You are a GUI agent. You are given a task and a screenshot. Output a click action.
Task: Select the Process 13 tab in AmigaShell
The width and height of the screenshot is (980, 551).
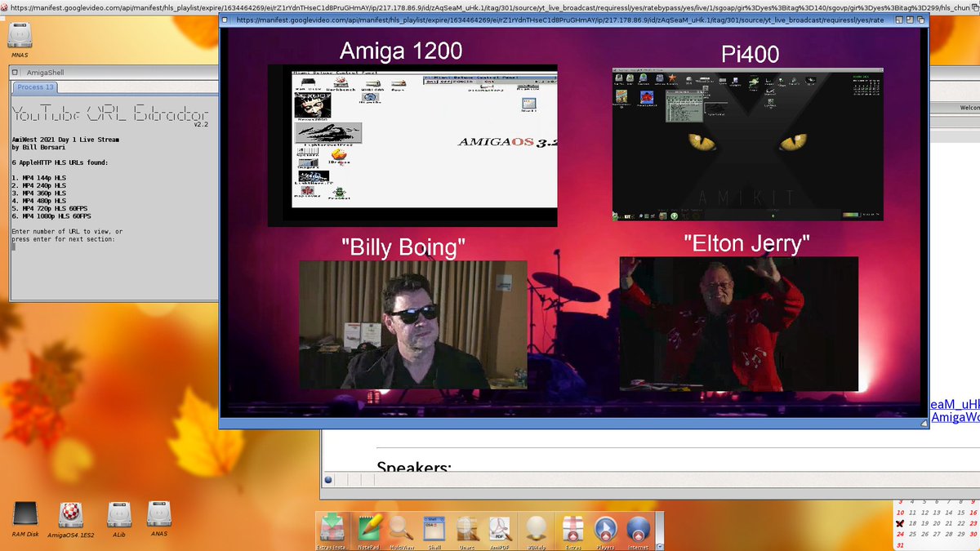(35, 87)
